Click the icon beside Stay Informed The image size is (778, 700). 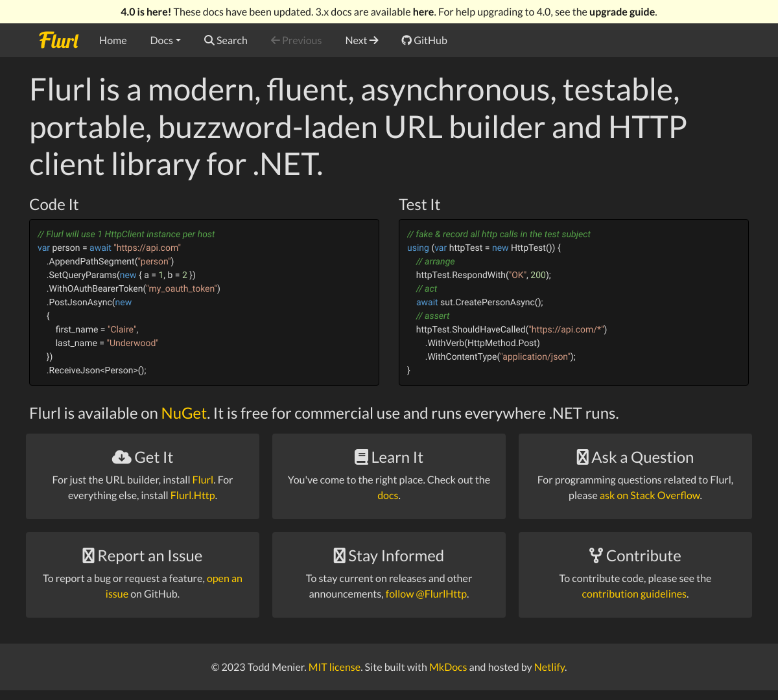click(340, 555)
